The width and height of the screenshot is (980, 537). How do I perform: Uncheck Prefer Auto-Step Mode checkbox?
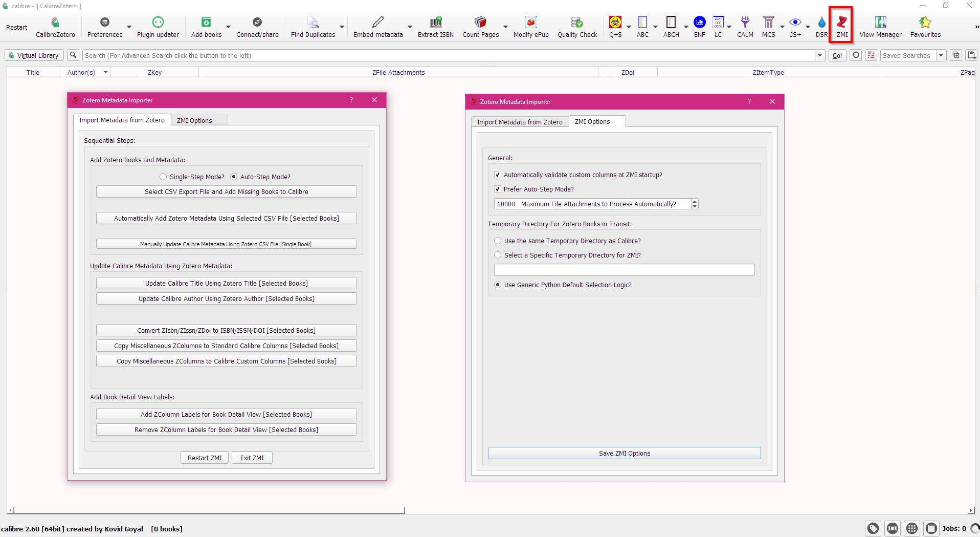[498, 189]
